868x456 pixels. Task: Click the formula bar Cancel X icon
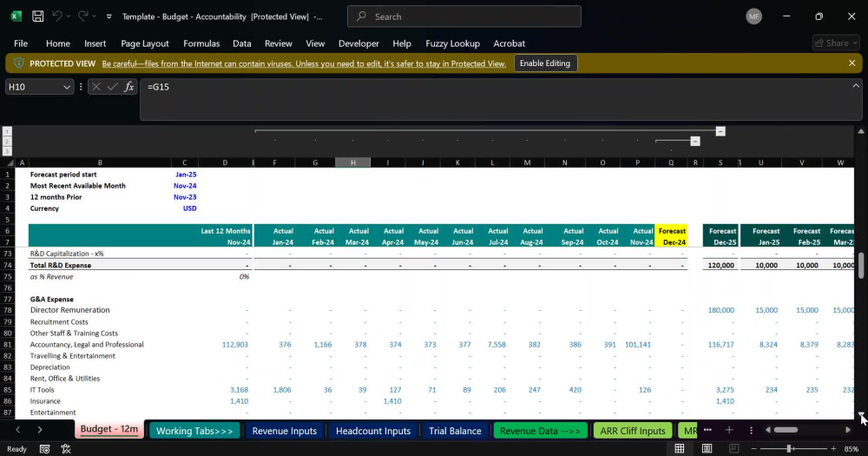[96, 87]
